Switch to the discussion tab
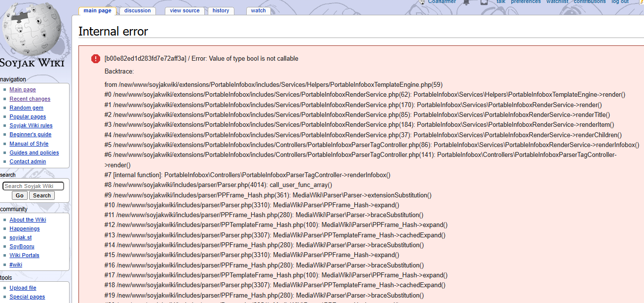 click(137, 10)
